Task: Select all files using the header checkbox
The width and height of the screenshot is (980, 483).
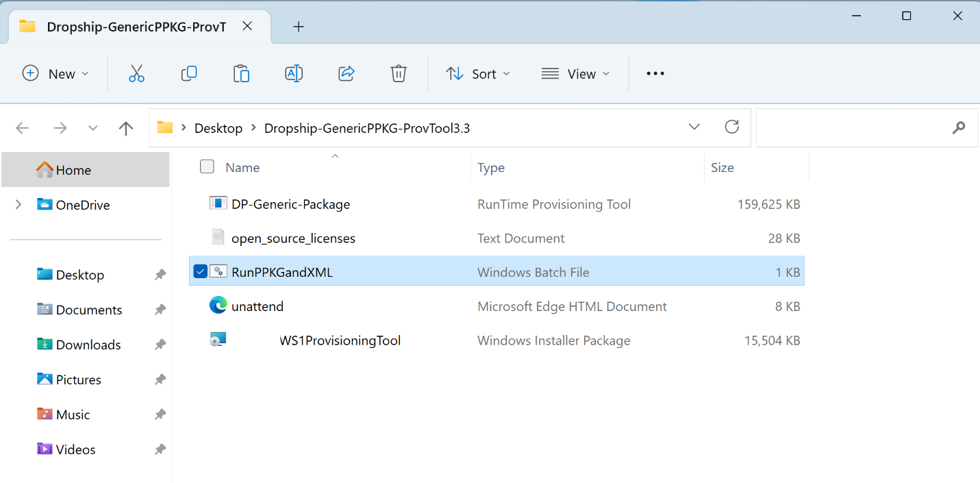Action: click(x=206, y=166)
